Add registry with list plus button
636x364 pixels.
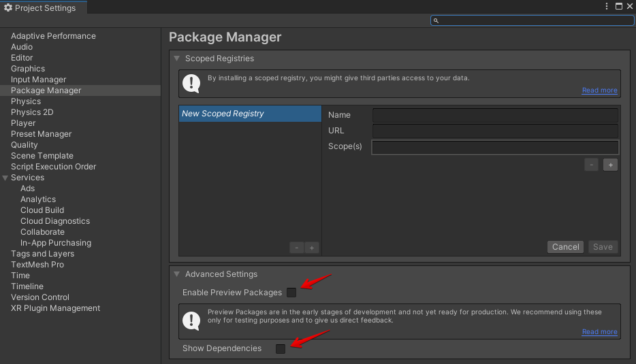tap(312, 248)
